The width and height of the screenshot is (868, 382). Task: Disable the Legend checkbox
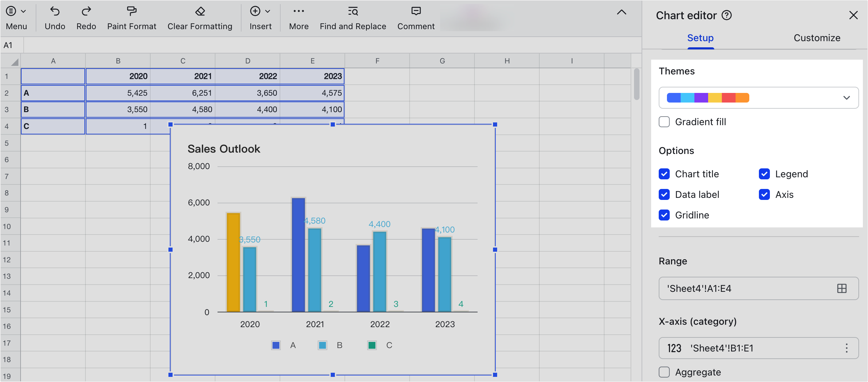tap(764, 174)
